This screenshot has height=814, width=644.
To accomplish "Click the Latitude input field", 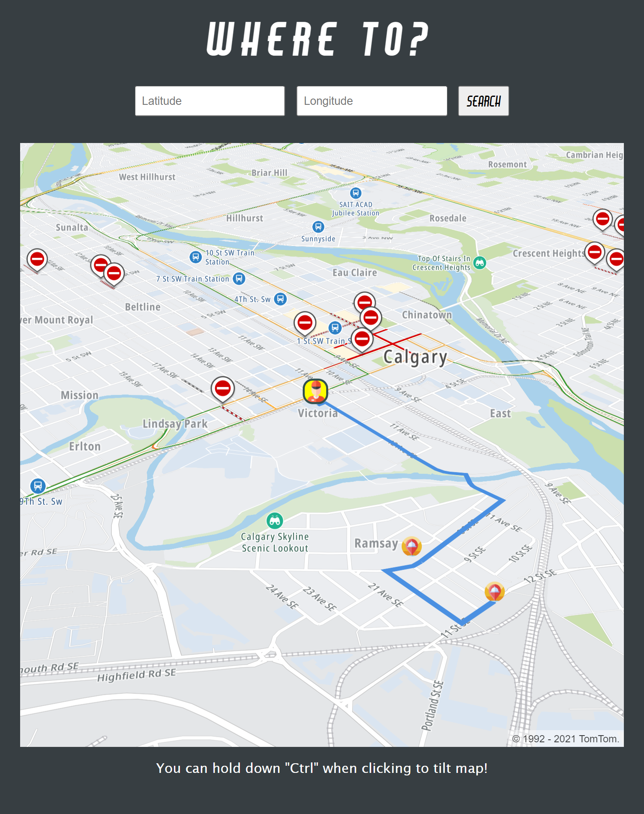I will click(x=210, y=101).
